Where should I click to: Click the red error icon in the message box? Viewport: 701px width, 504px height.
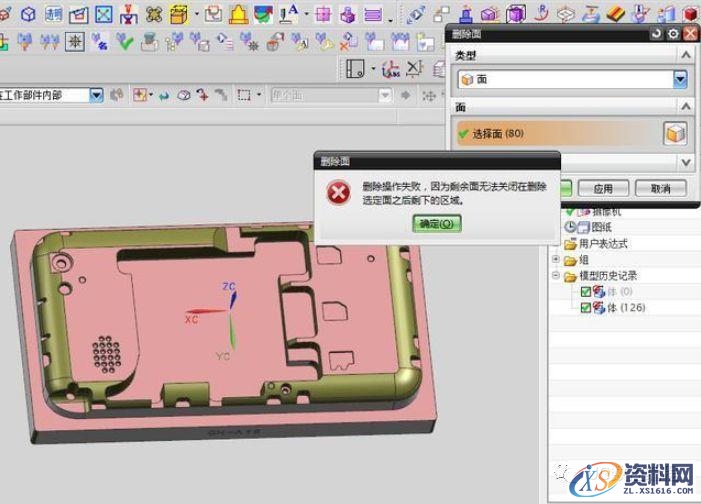pos(340,190)
